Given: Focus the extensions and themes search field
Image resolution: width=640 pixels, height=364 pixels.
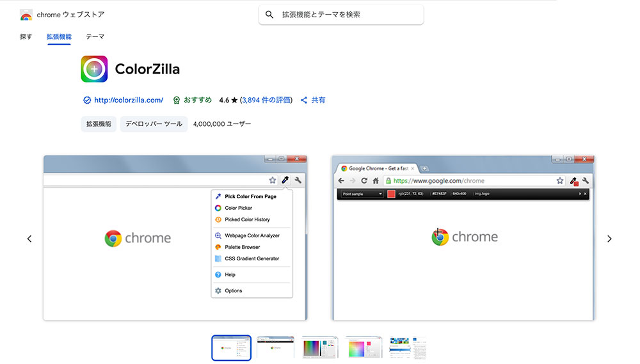Looking at the screenshot, I should (341, 15).
